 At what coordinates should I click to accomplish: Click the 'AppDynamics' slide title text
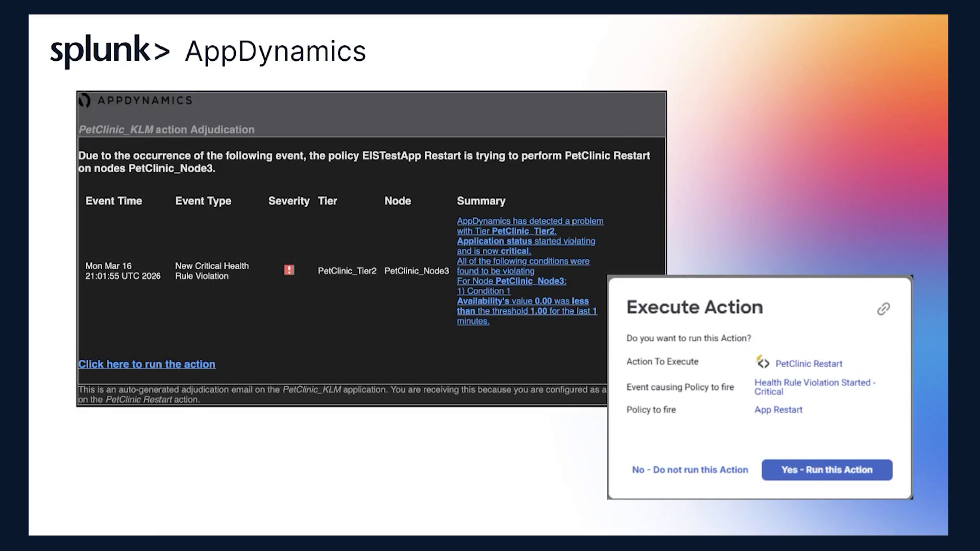[x=276, y=52]
